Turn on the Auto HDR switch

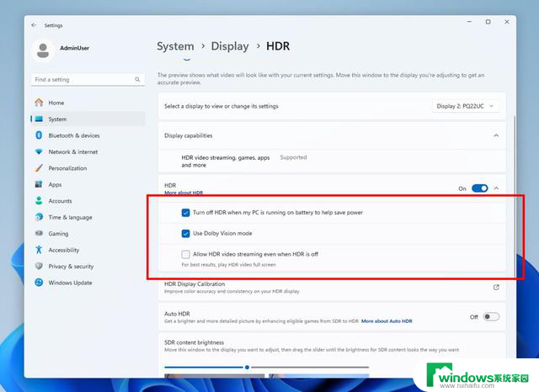click(491, 316)
